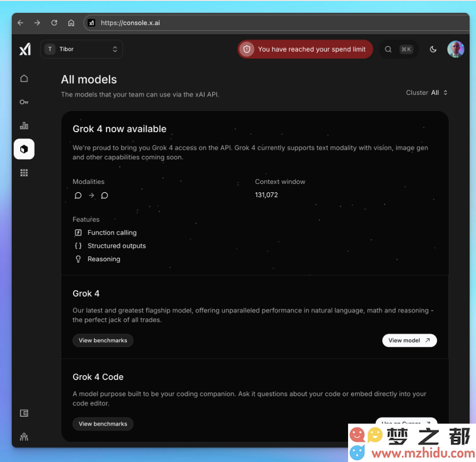Click the address bar with console.x.ai URL

(276, 23)
